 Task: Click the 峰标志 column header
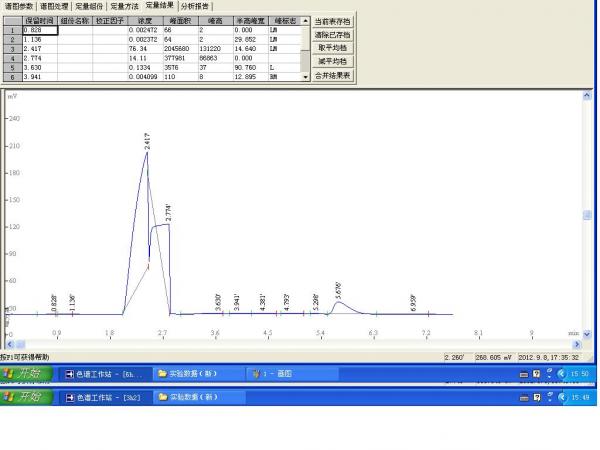(x=285, y=21)
